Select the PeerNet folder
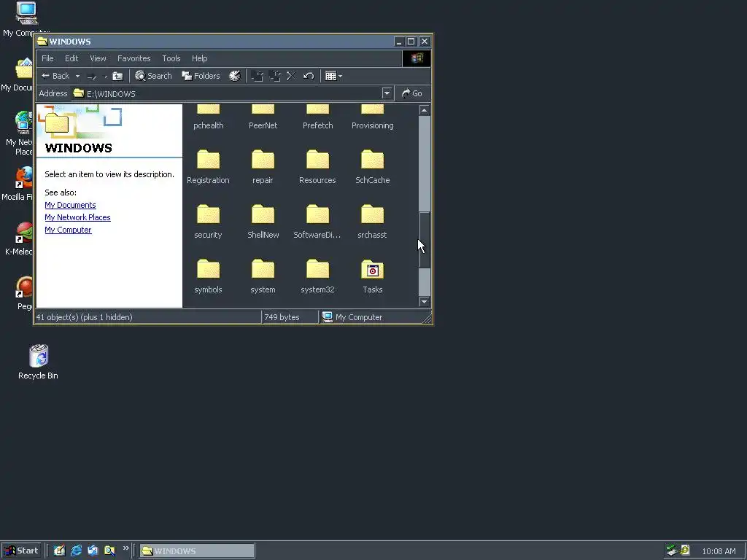The image size is (747, 560). click(x=263, y=117)
